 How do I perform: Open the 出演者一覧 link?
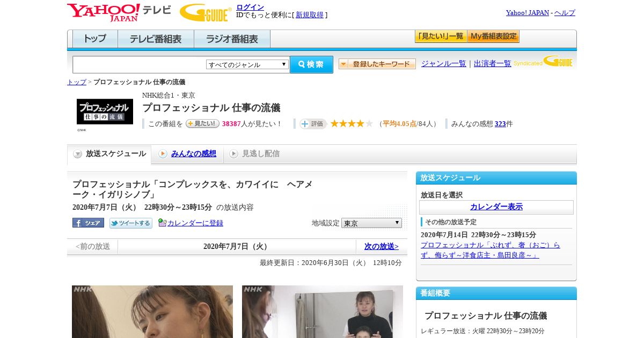tap(493, 64)
